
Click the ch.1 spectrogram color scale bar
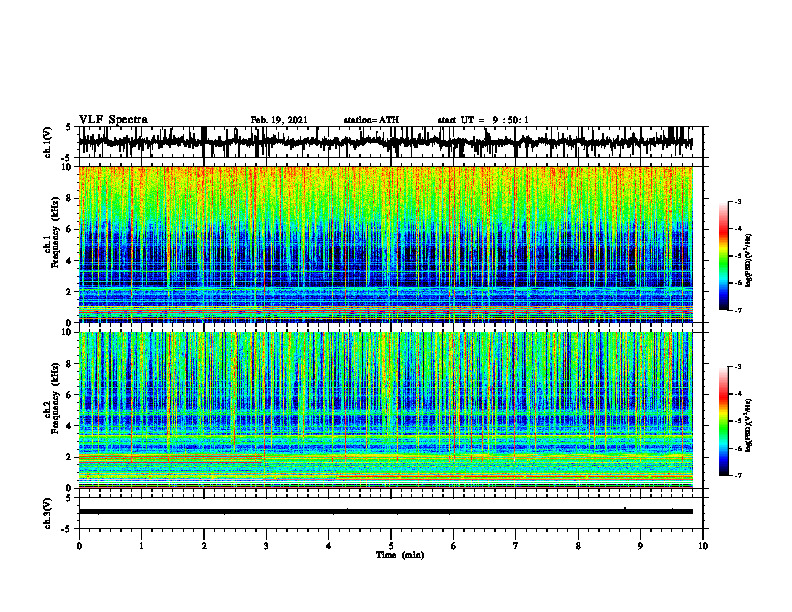tap(724, 256)
